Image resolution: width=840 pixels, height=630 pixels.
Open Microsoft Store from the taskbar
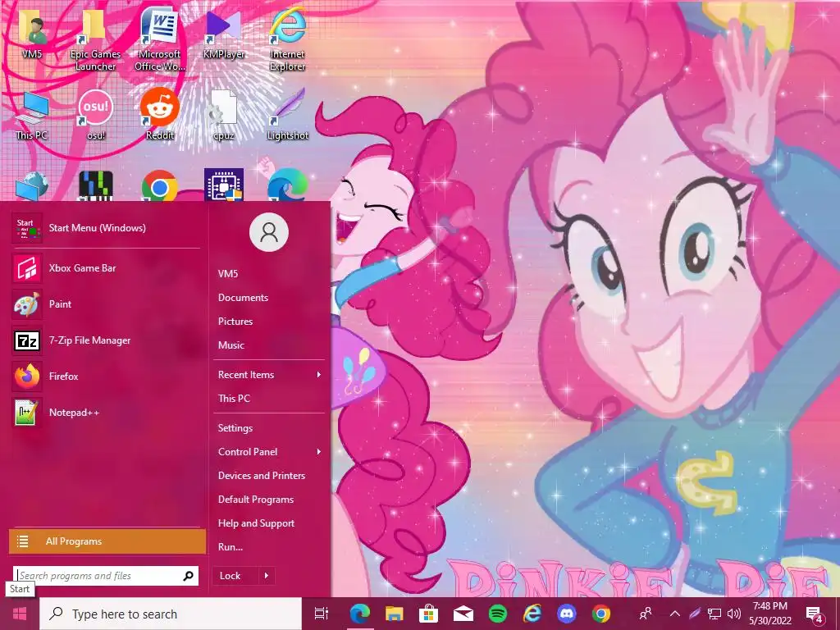(428, 614)
